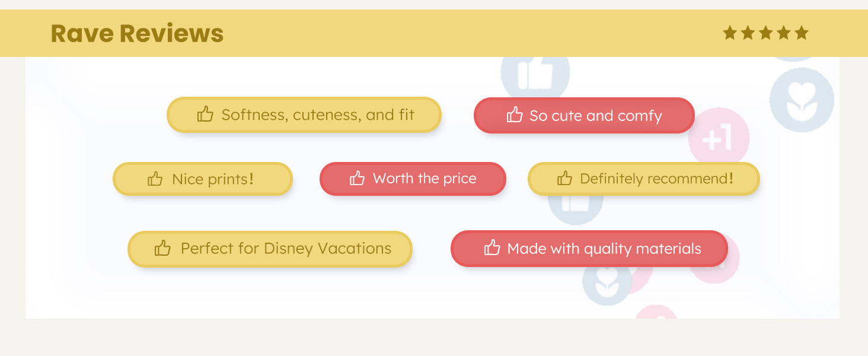Click the Perfect for Disney Vacations text
The height and width of the screenshot is (356, 868).
click(x=286, y=249)
